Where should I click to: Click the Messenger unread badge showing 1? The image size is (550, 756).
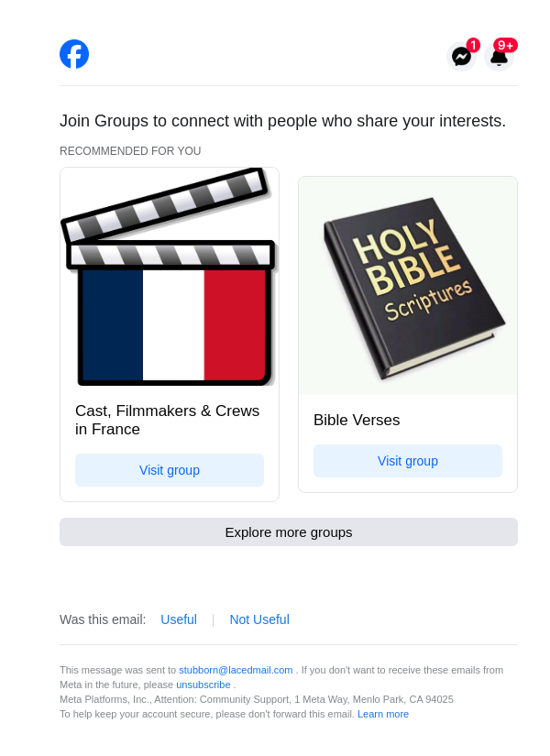pyautogui.click(x=473, y=45)
